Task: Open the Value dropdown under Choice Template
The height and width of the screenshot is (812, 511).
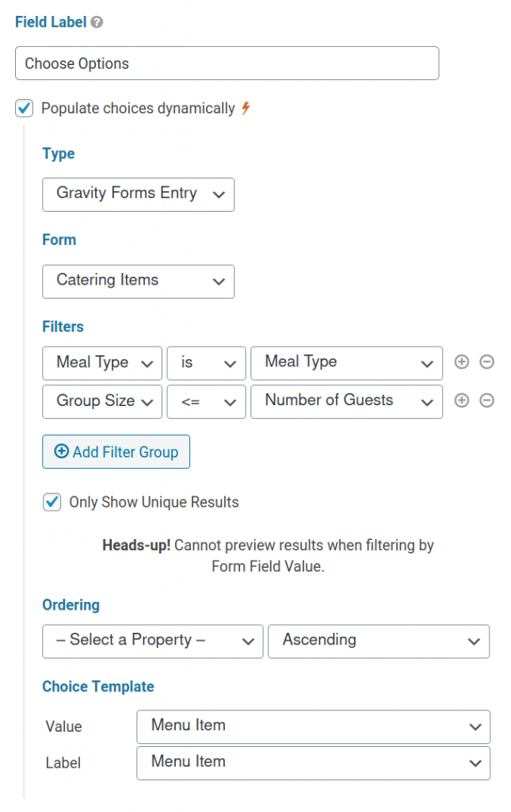Action: point(314,726)
